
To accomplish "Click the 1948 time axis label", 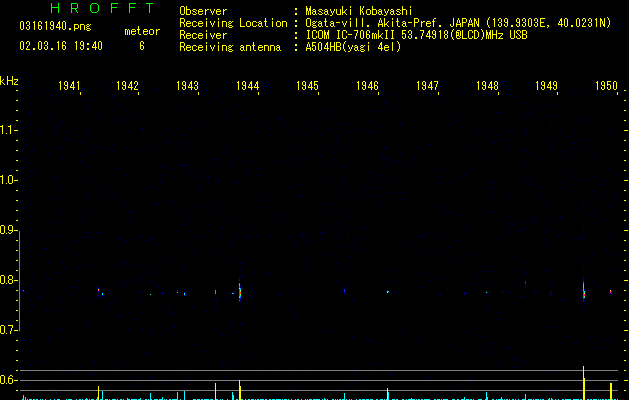I will click(487, 86).
